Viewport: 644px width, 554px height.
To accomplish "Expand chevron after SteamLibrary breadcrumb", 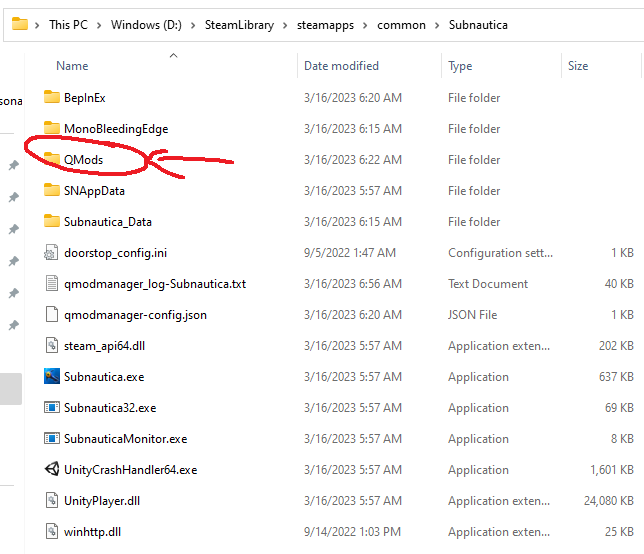I will (x=285, y=25).
